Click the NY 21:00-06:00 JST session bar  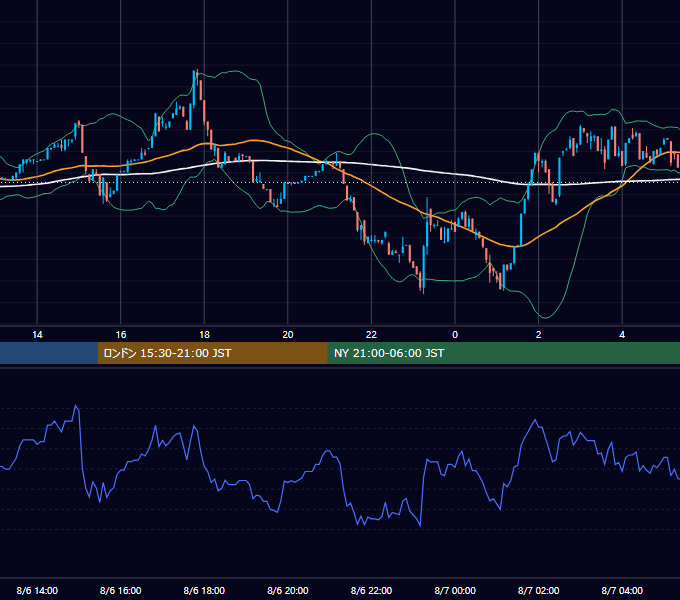(x=503, y=353)
